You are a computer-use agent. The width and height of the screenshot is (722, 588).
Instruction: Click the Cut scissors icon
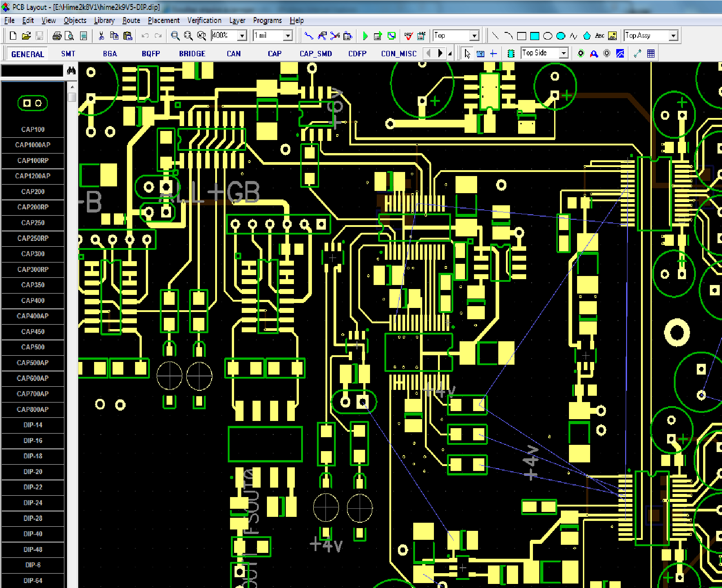[x=101, y=36]
